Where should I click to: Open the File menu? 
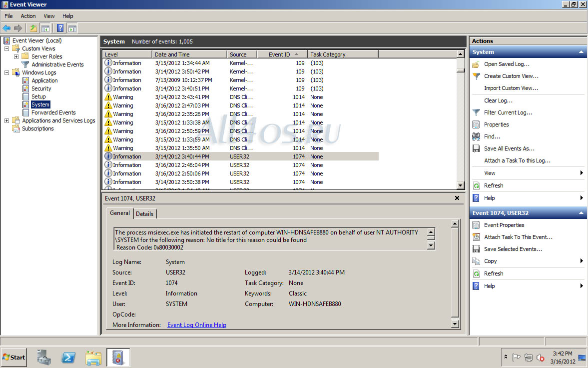click(x=8, y=16)
